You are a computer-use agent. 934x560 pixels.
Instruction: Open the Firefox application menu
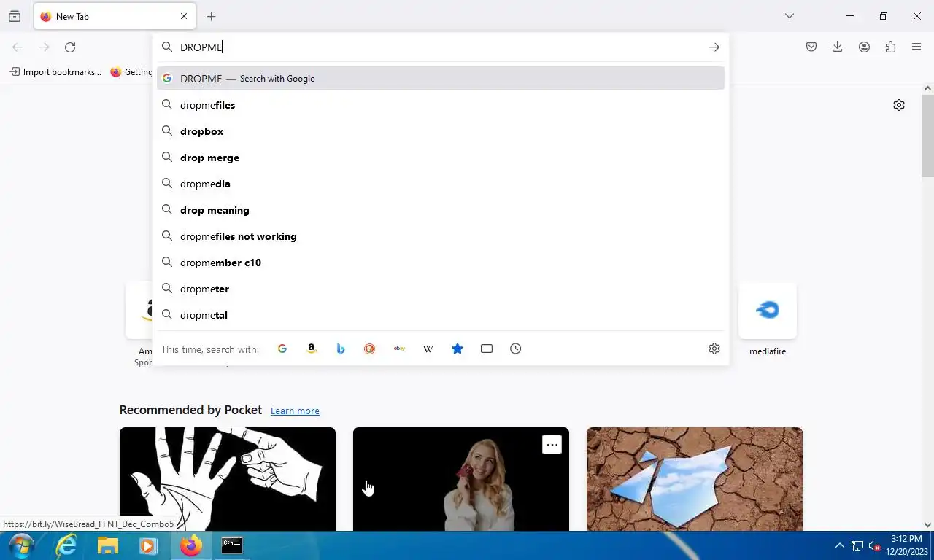pos(916,47)
